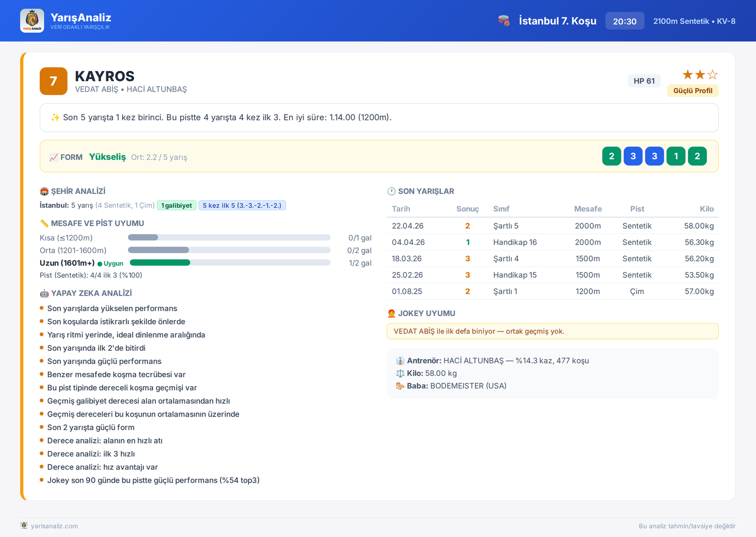
Task: Click the first filled star rating
Action: pyautogui.click(x=687, y=75)
